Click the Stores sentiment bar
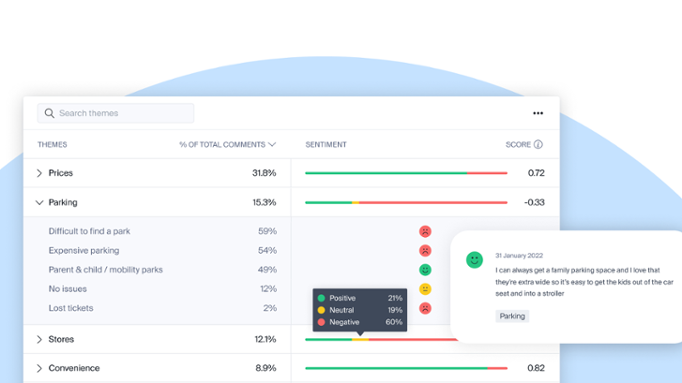Screen dimensions: 682x383 (x=381, y=340)
